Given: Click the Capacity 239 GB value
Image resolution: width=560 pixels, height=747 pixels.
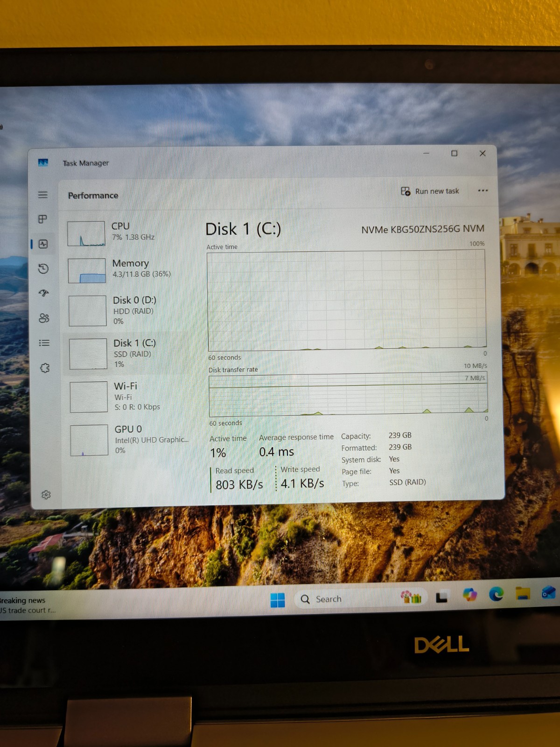Looking at the screenshot, I should (400, 435).
